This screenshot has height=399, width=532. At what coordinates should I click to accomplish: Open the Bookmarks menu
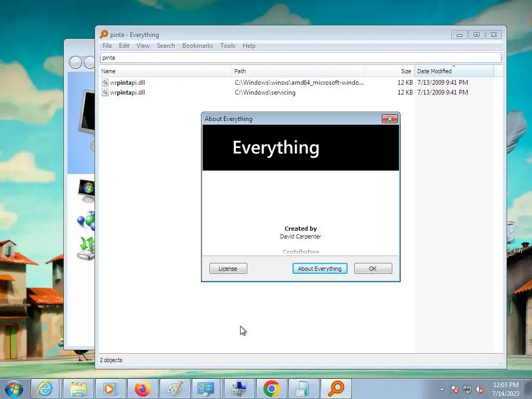coord(197,46)
